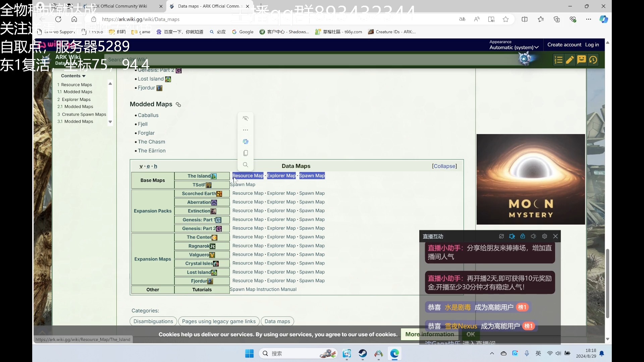Open the ARK game taskbar icon

(x=379, y=354)
